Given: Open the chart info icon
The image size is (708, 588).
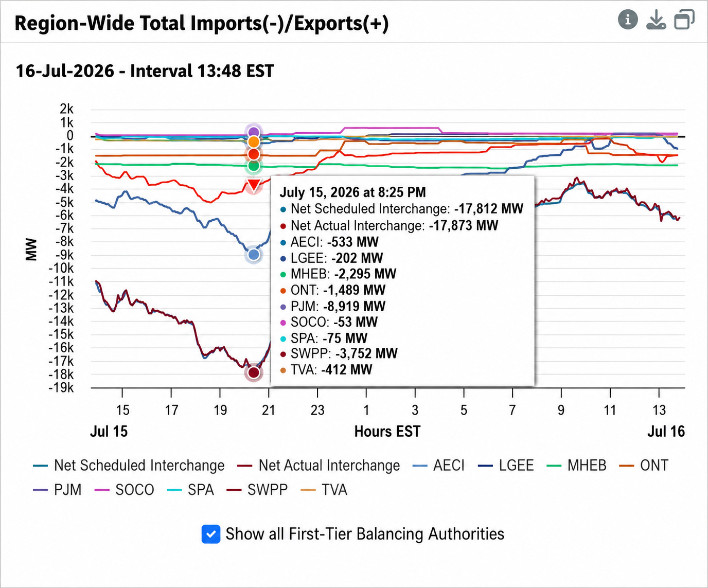Looking at the screenshot, I should tap(628, 20).
